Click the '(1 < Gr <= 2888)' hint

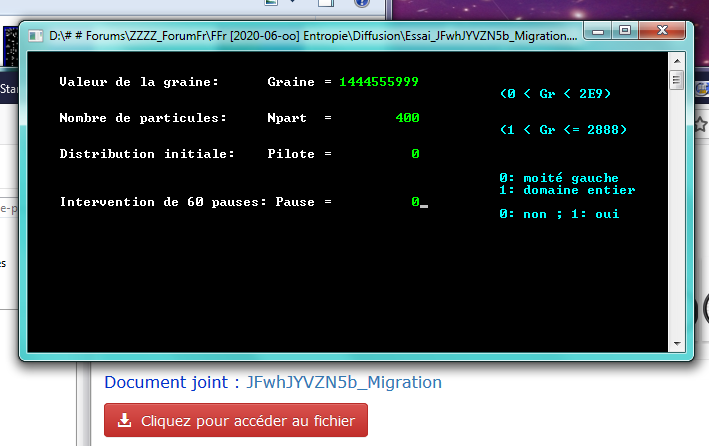tap(563, 130)
